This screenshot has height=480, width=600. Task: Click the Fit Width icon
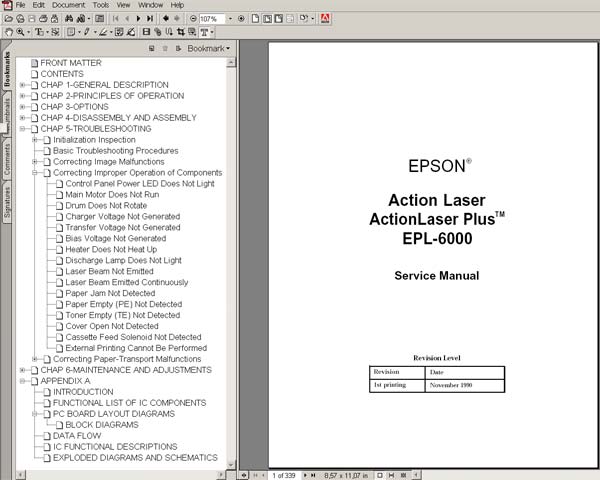(279, 18)
